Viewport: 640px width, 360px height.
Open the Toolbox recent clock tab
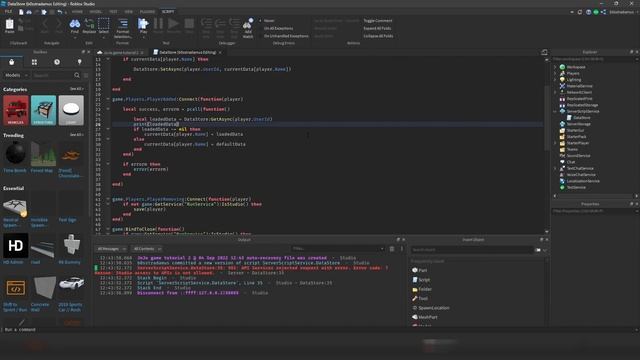(x=57, y=62)
